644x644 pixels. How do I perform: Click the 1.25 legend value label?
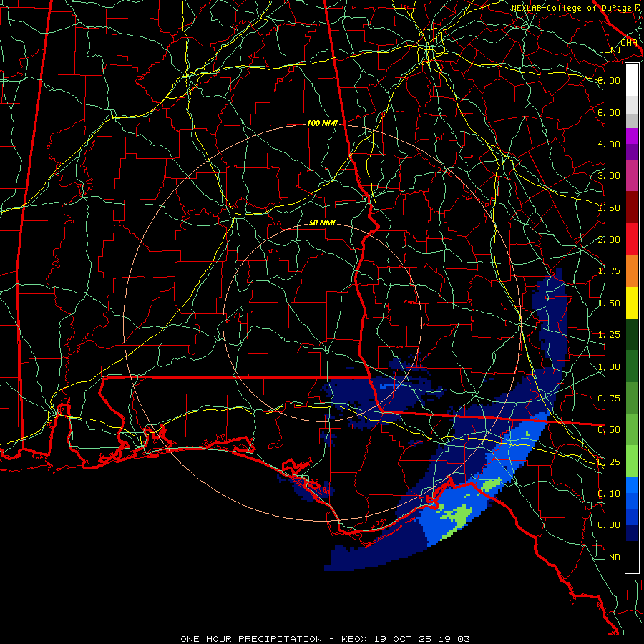tap(609, 335)
